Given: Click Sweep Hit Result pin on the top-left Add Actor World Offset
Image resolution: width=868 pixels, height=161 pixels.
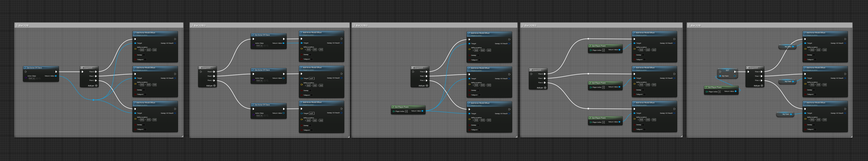Looking at the screenshot, I should click(x=175, y=43).
